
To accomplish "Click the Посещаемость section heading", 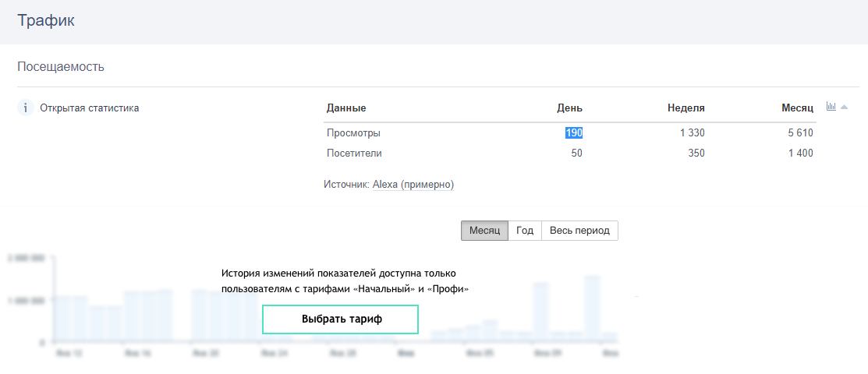I will click(61, 67).
